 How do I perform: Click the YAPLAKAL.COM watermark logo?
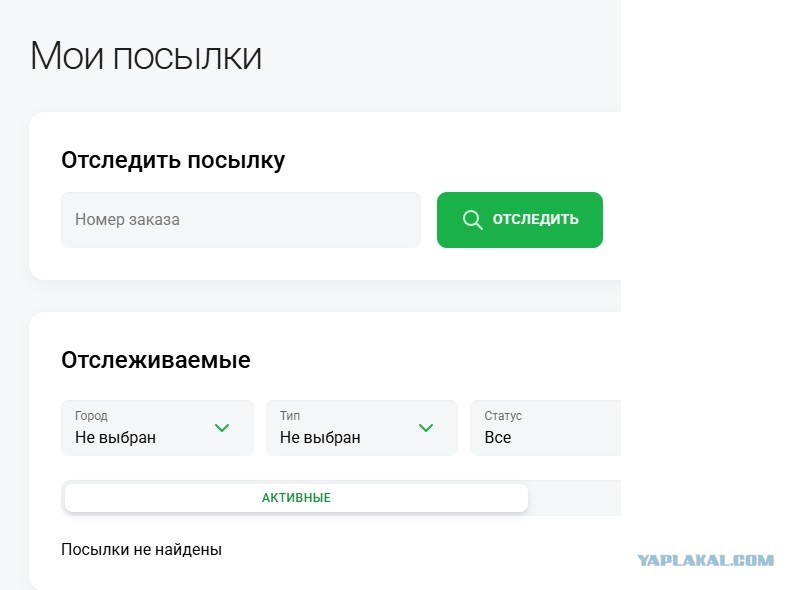706,560
